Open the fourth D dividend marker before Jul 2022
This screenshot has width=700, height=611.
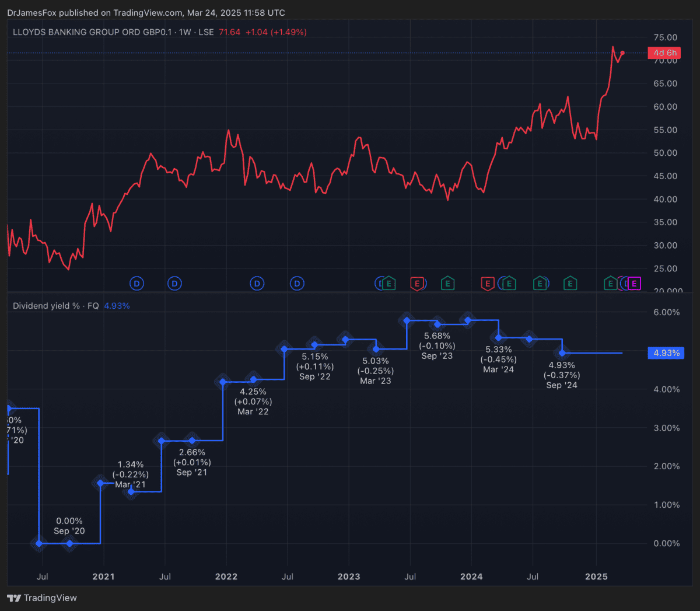point(297,284)
